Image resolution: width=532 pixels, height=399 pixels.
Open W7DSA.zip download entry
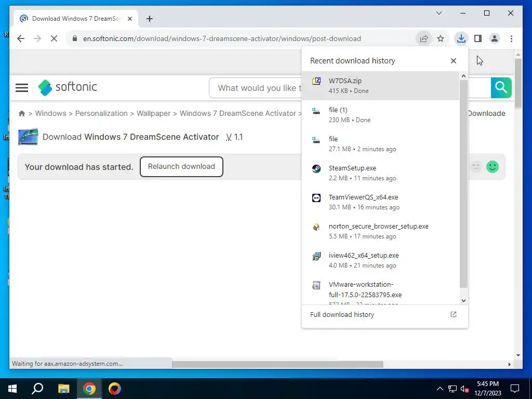tap(380, 86)
